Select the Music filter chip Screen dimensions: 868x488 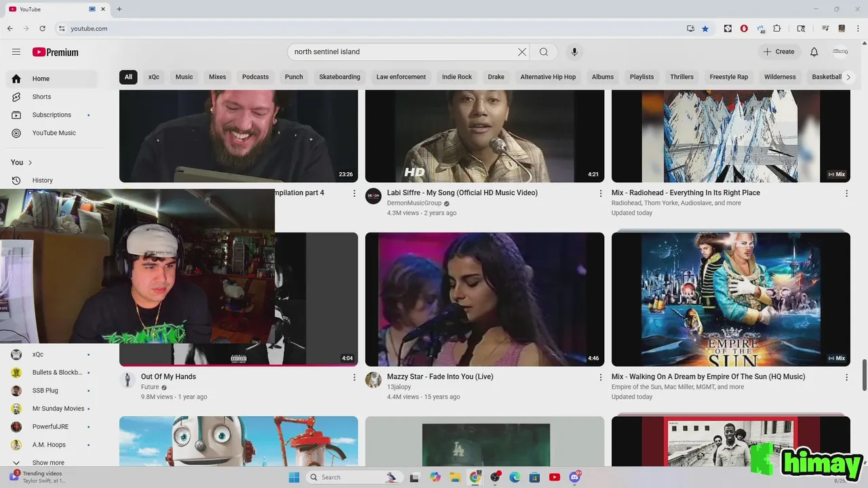[x=184, y=77]
